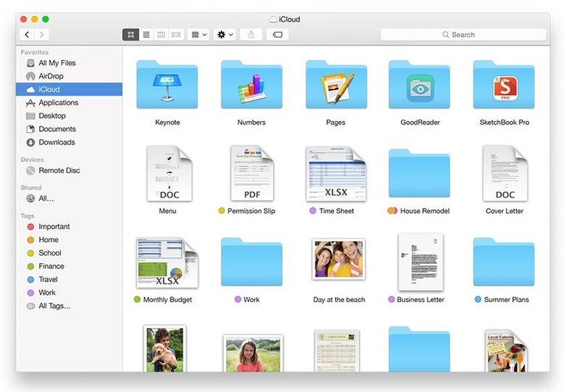
Task: Go forward with the right arrow
Action: [41, 35]
